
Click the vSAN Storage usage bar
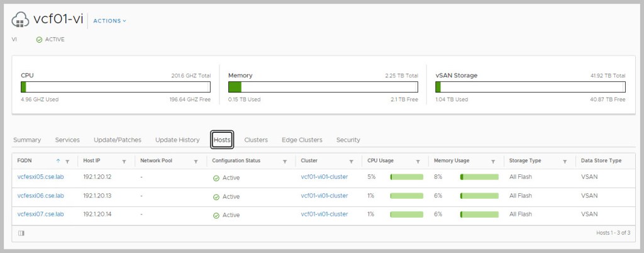(x=530, y=87)
